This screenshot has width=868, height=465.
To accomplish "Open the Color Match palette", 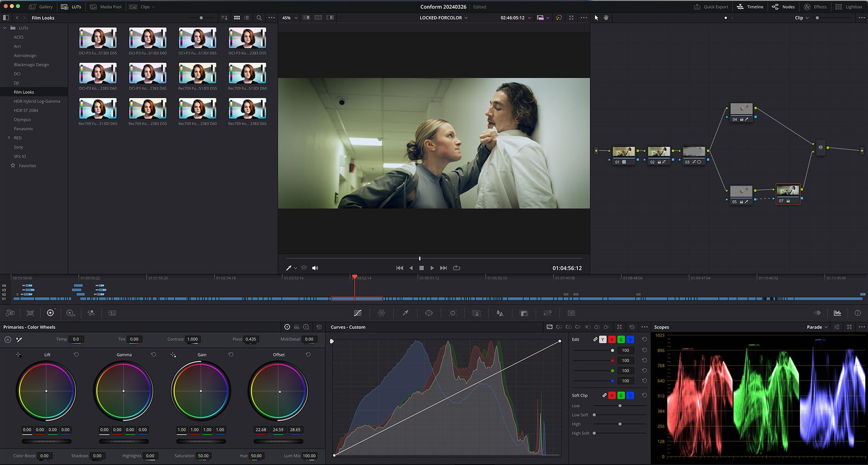I will [x=30, y=313].
